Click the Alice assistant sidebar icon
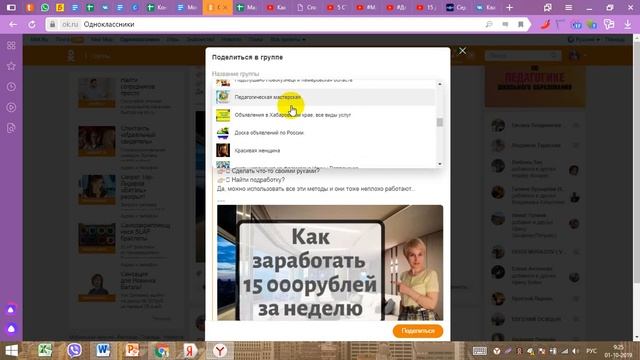 [11, 329]
